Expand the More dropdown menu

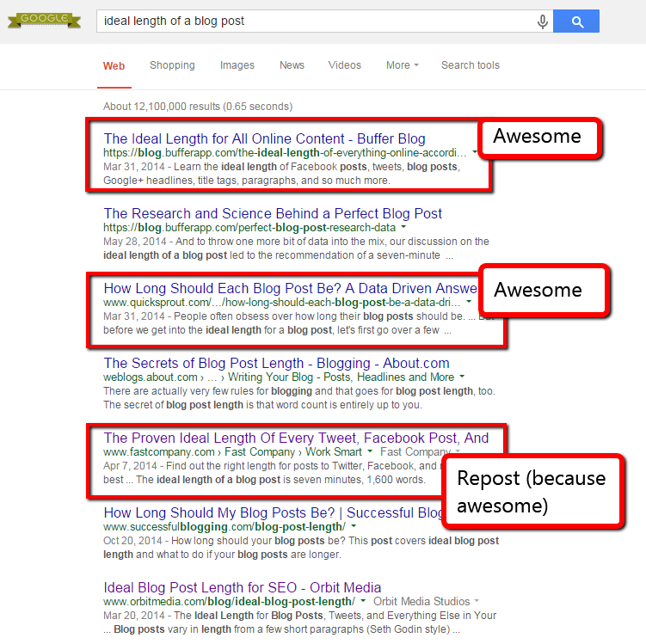click(402, 65)
